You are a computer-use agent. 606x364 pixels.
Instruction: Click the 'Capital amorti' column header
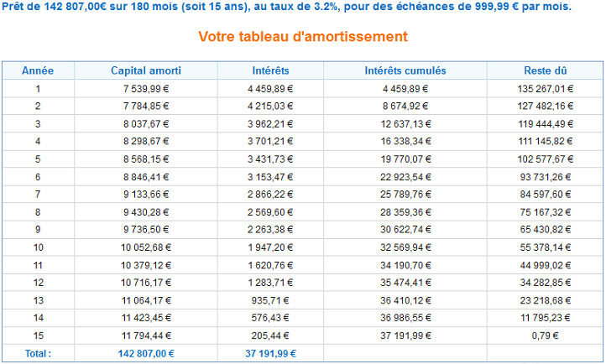point(146,70)
